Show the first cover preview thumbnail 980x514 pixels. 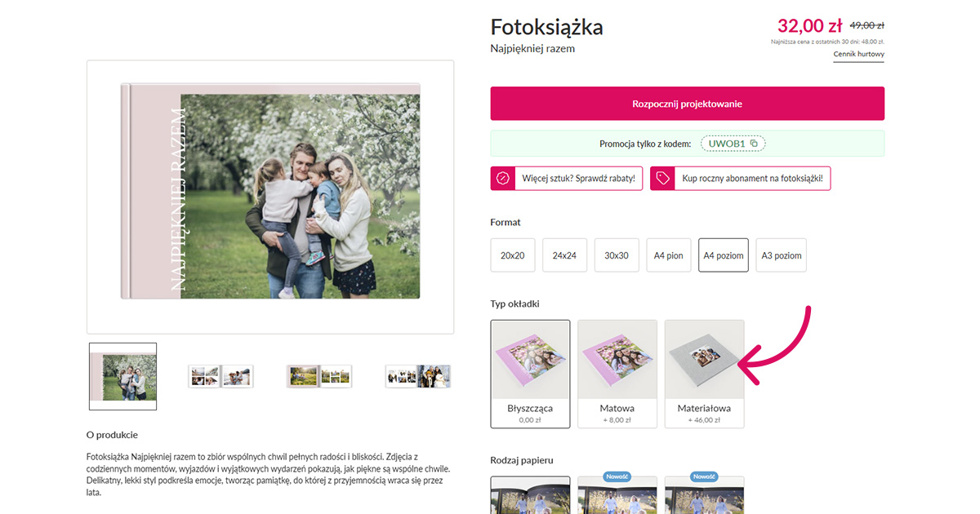coord(122,376)
